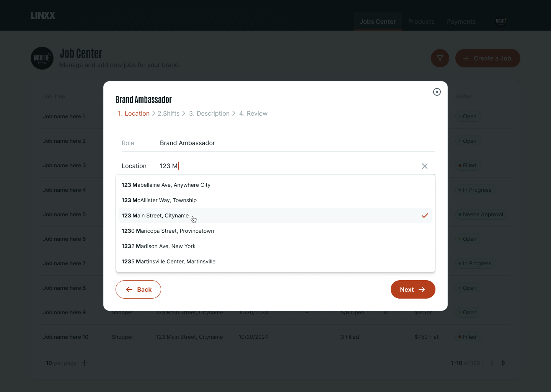Image resolution: width=551 pixels, height=392 pixels.
Task: Clear the Location field with X icon
Action: [x=425, y=166]
